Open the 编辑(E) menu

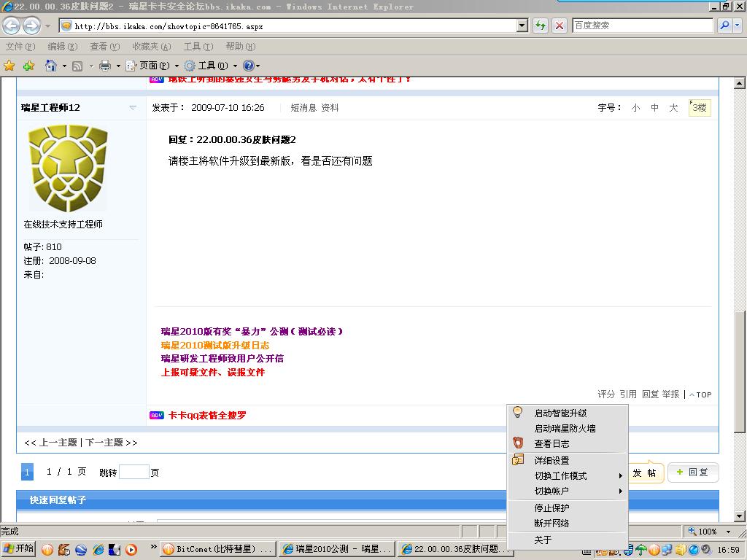point(63,46)
